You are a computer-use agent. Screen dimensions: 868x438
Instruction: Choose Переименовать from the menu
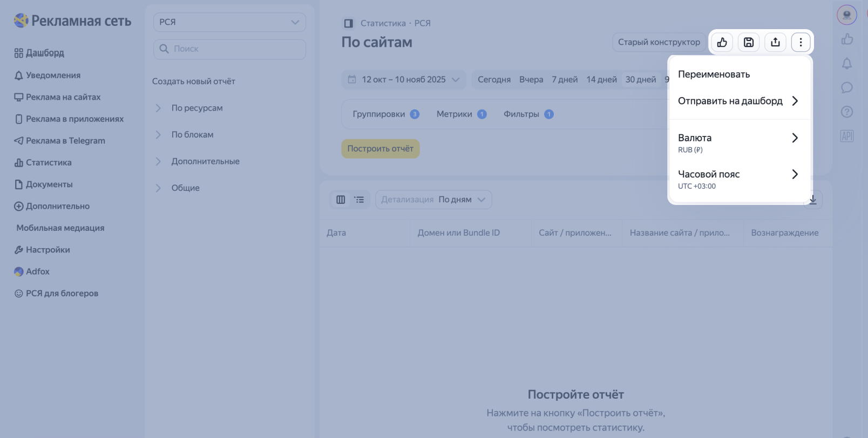click(740, 74)
